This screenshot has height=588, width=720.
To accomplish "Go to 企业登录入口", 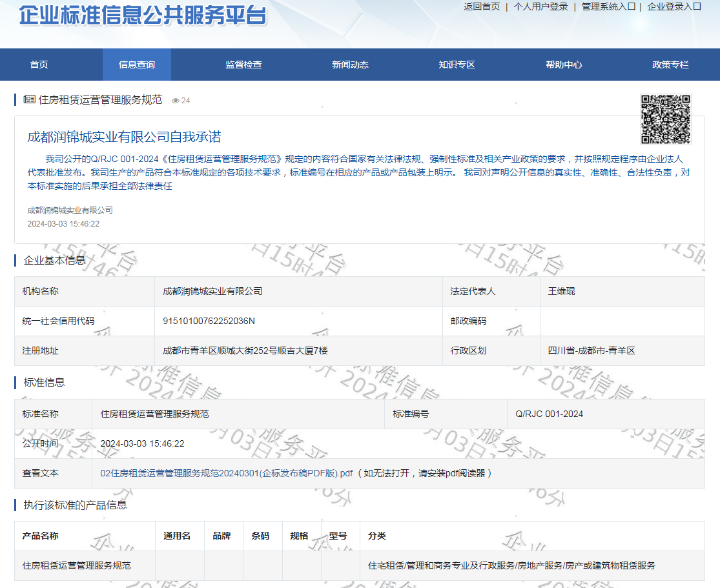I will click(674, 6).
